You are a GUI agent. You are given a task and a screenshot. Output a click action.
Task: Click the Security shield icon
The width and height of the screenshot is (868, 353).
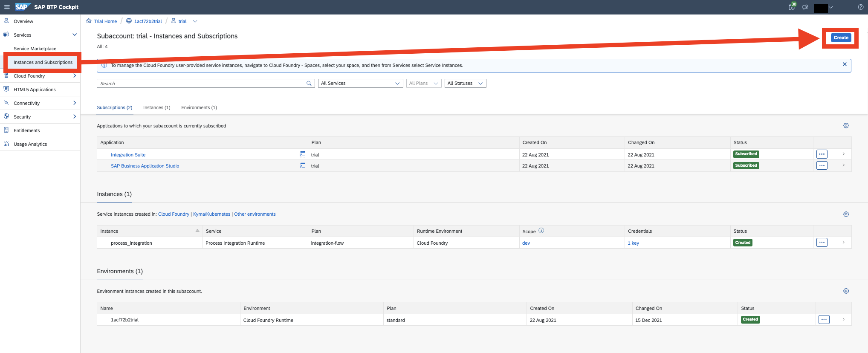tap(6, 116)
